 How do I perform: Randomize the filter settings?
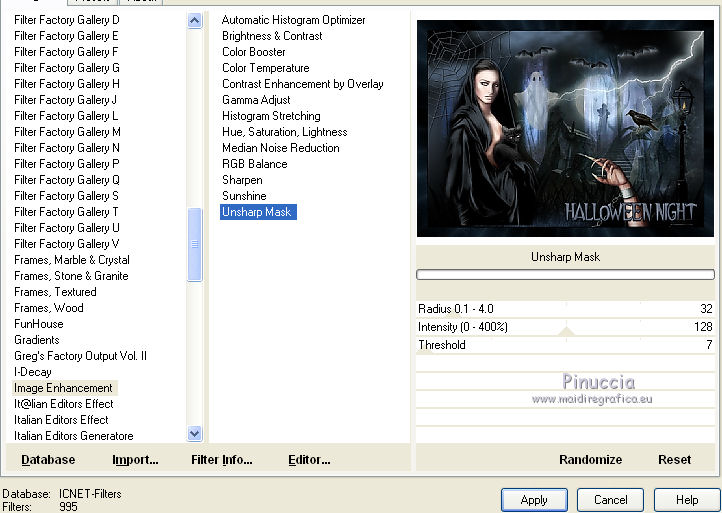(x=590, y=460)
